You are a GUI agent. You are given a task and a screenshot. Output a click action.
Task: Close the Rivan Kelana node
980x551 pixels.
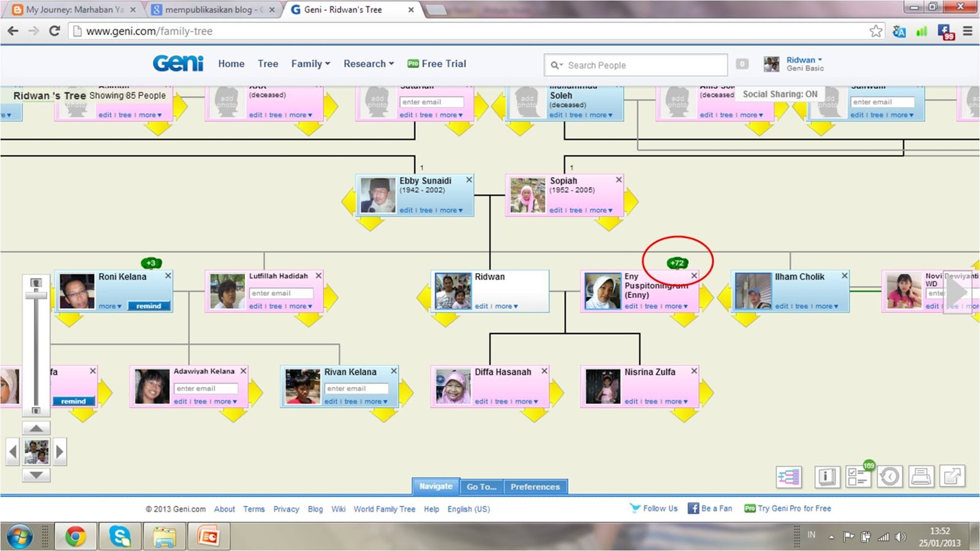pyautogui.click(x=394, y=371)
